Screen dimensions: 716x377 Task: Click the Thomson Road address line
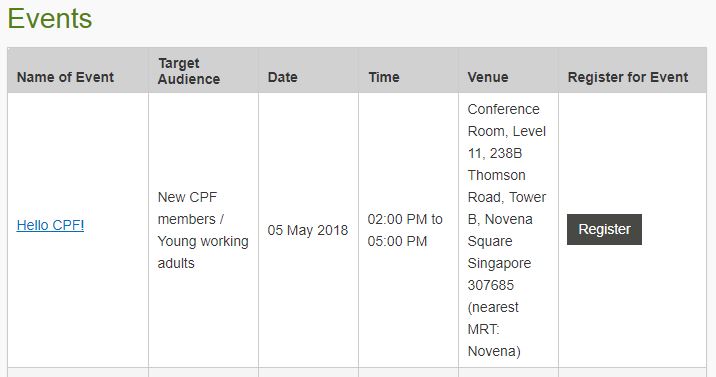(496, 186)
